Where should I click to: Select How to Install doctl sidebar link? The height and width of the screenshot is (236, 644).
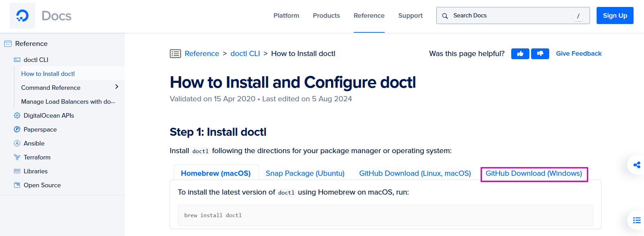click(48, 74)
